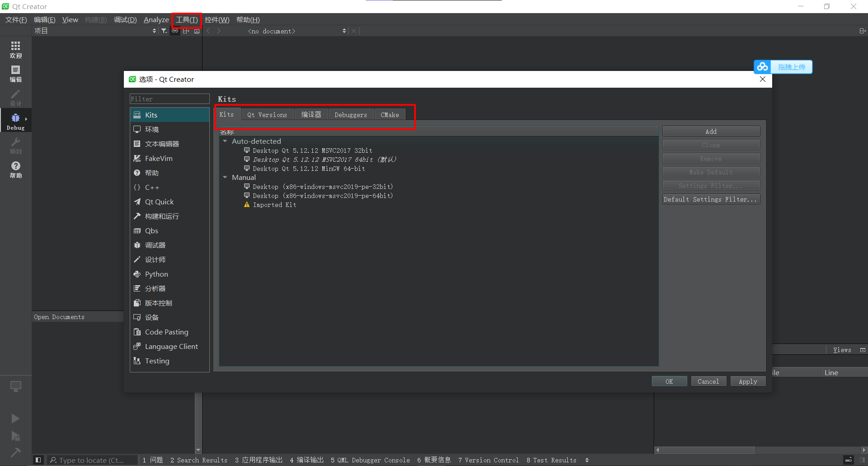Click the OK button
This screenshot has width=868, height=466.
coord(669,381)
